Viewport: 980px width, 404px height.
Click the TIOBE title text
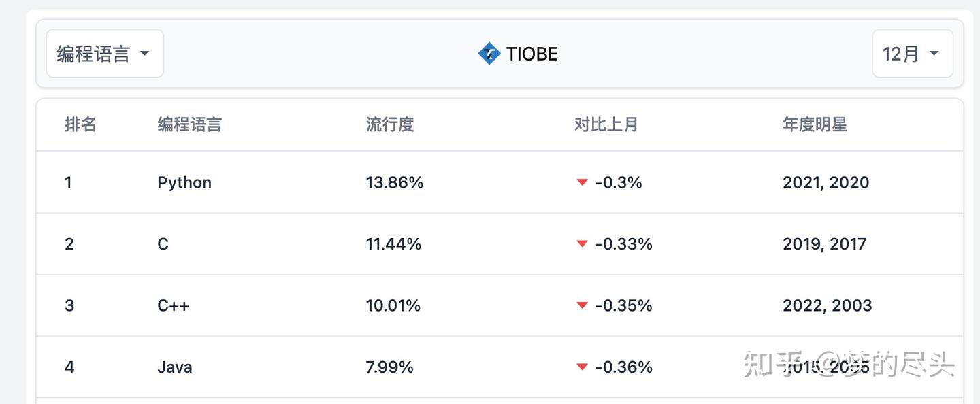(x=532, y=54)
